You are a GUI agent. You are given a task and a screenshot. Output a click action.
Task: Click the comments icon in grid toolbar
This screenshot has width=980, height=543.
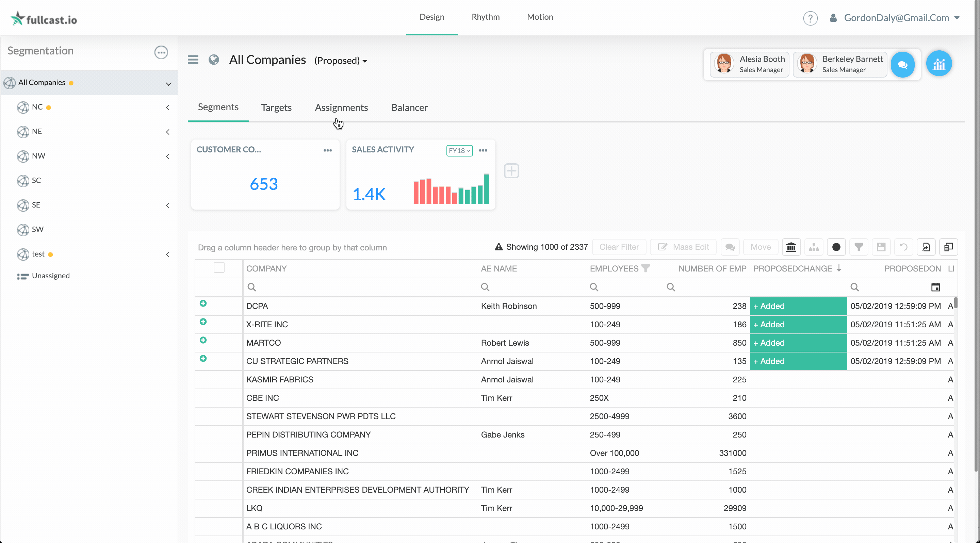tap(730, 247)
